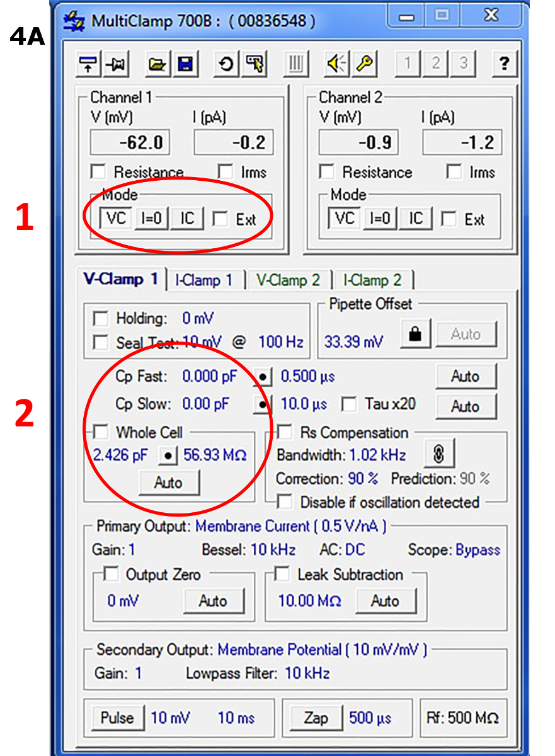
Task: Click the pushpin always-on-top icon
Action: pyautogui.click(x=115, y=63)
